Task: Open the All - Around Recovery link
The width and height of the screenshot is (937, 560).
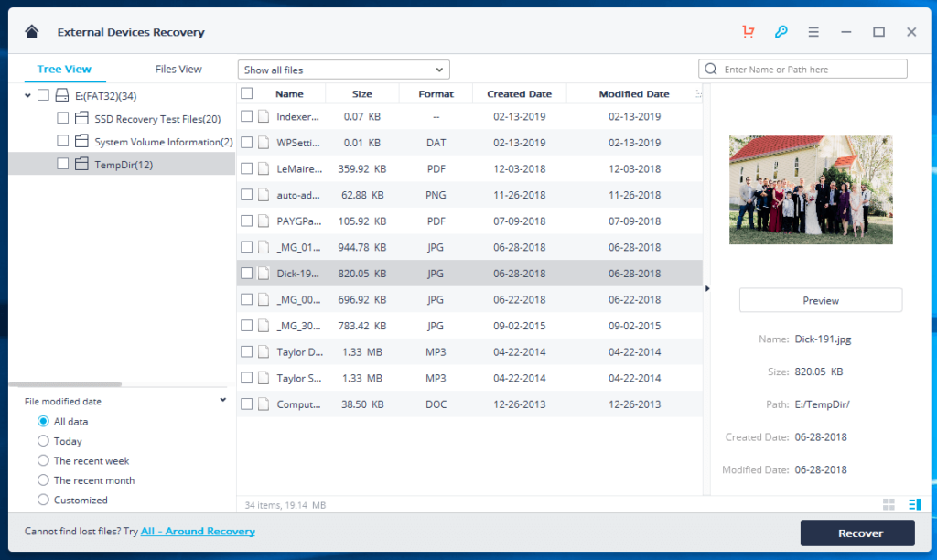Action: click(x=198, y=531)
